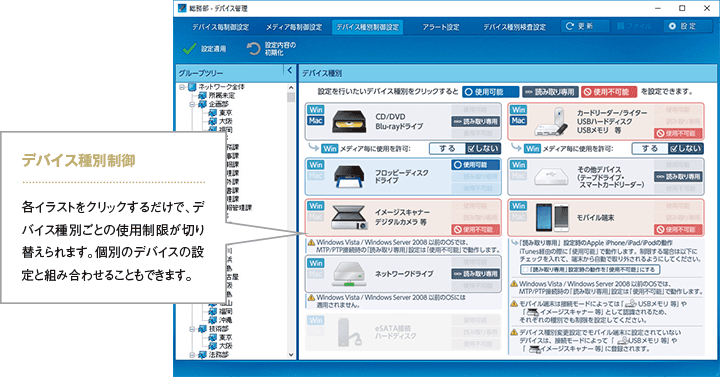Screen dimensions: 720x377
Task: Click the greyed eSATA hard disk illustration
Action: pyautogui.click(x=349, y=332)
